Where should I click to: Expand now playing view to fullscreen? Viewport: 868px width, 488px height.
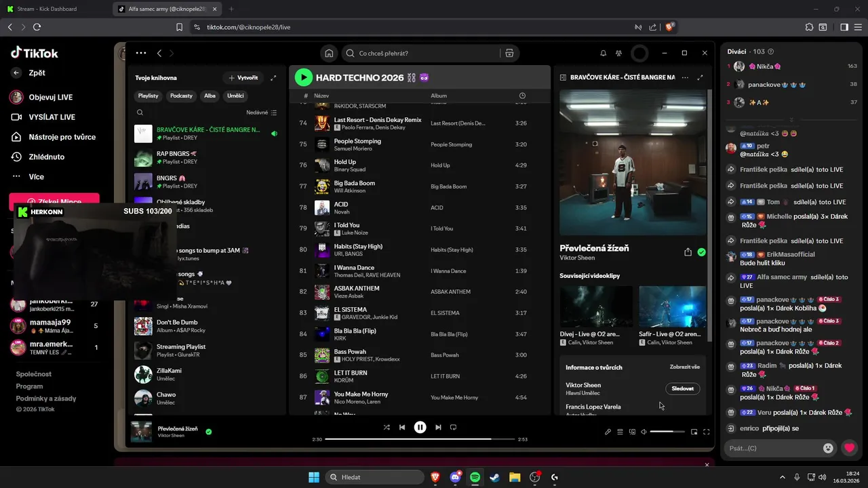pos(700,78)
